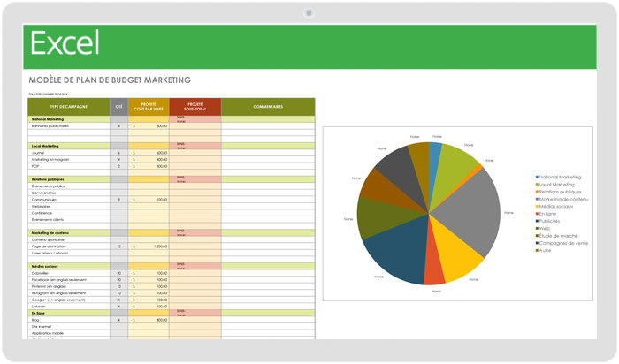This screenshot has width=619, height=364.
Task: Click the quantity cell of the Gazouiller row
Action: (x=118, y=273)
